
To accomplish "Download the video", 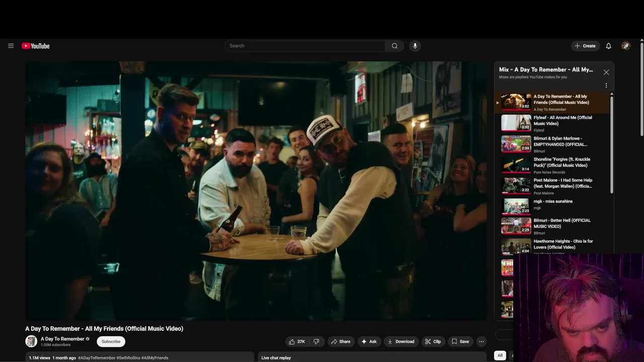I will (x=401, y=341).
